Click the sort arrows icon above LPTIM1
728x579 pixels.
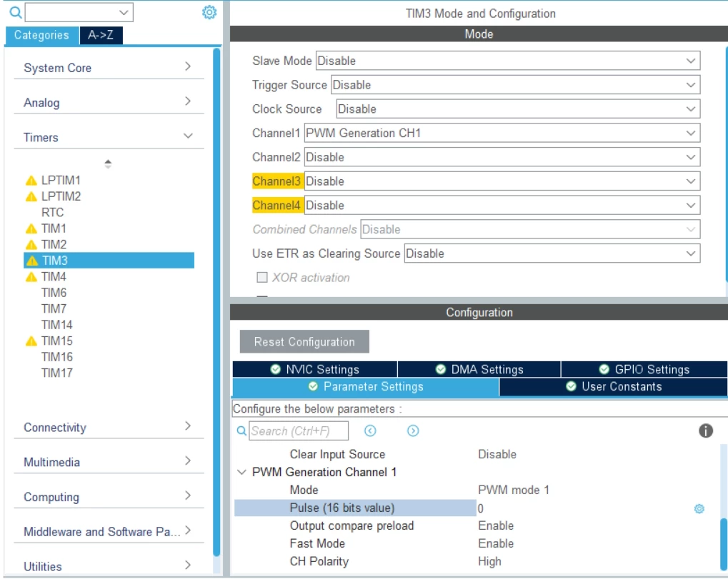click(108, 163)
